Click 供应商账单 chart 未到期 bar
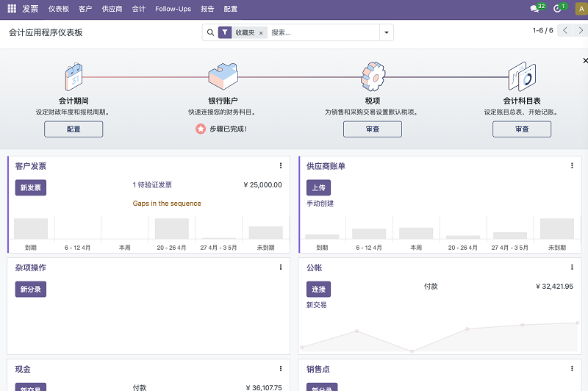 point(557,229)
